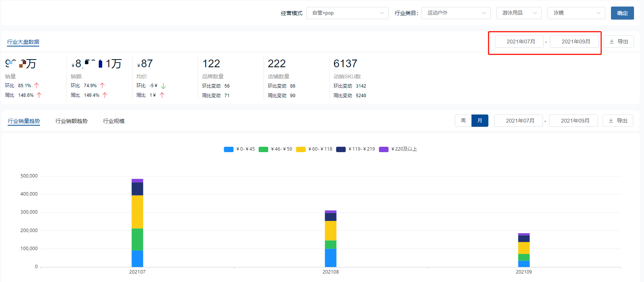
Task: Toggle the ¥46-¥59 legend series
Action: [275, 149]
